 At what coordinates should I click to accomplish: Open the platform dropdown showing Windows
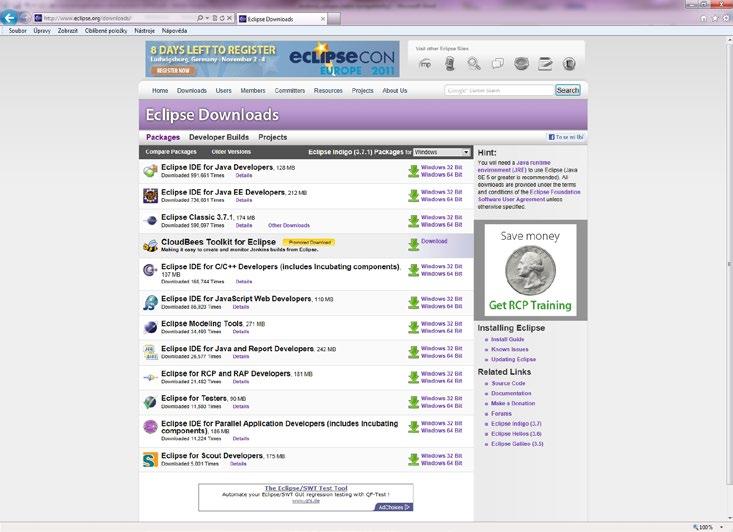click(x=441, y=152)
